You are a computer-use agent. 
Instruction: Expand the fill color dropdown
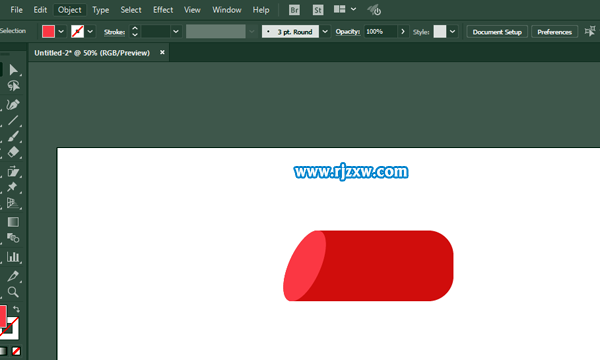pos(61,32)
